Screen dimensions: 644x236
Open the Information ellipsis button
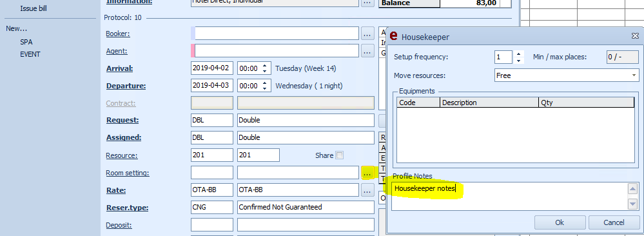[x=367, y=3]
